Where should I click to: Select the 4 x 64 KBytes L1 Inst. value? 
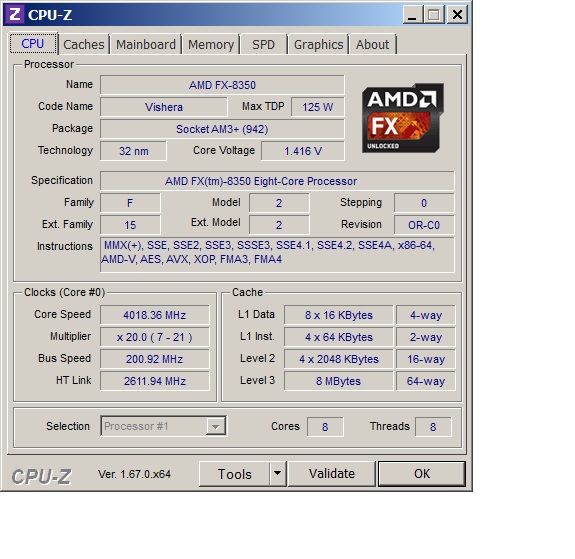pyautogui.click(x=338, y=337)
